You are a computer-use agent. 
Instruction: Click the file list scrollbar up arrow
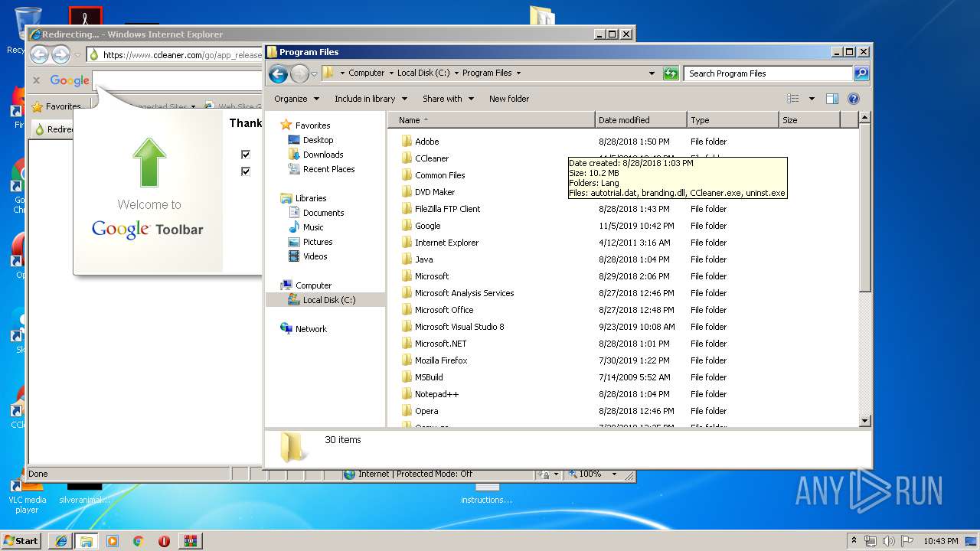(x=865, y=118)
